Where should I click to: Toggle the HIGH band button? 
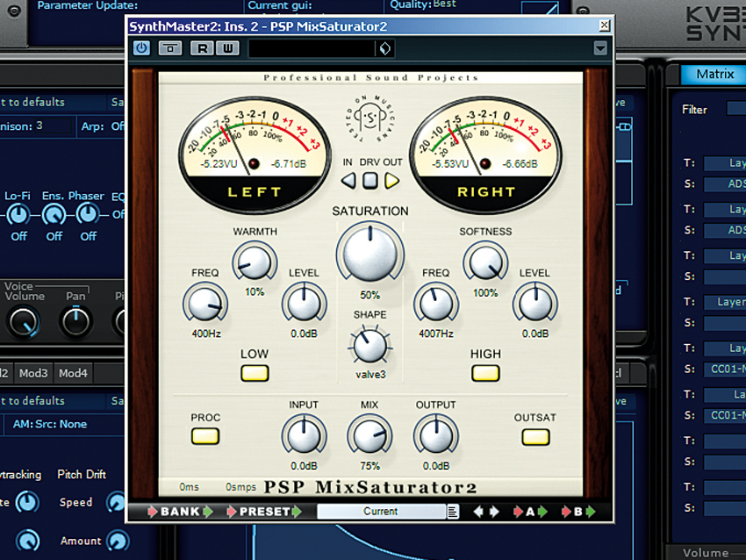click(x=485, y=374)
